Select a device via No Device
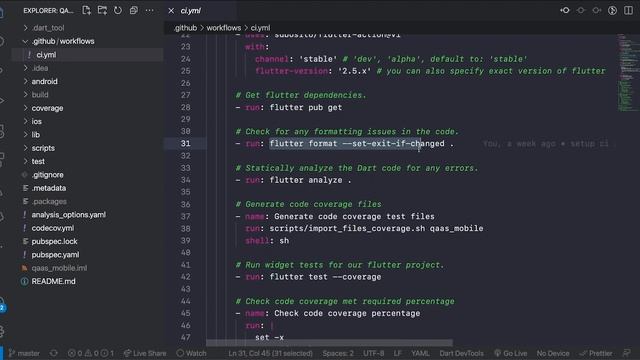Image resolution: width=640 pixels, height=360 pixels. 553,353
